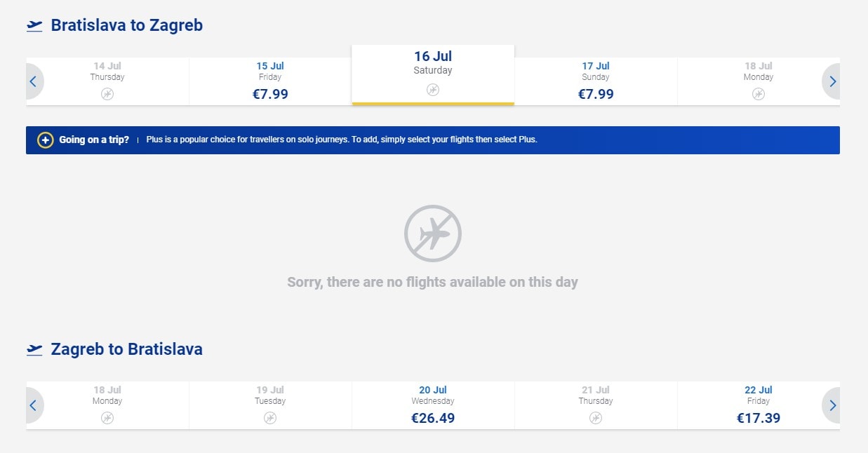Viewport: 868px width, 453px height.
Task: Choose the 22 Jul Friday €17.39 return date
Action: click(x=759, y=405)
